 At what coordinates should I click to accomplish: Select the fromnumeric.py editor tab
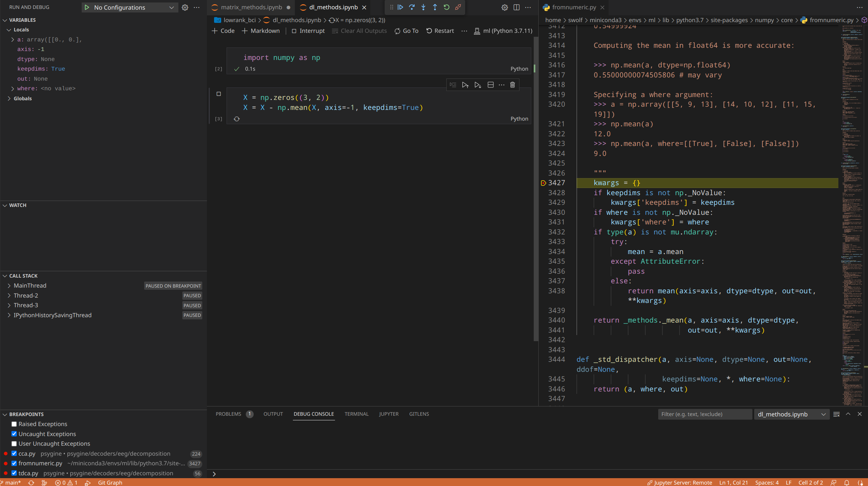(x=574, y=7)
